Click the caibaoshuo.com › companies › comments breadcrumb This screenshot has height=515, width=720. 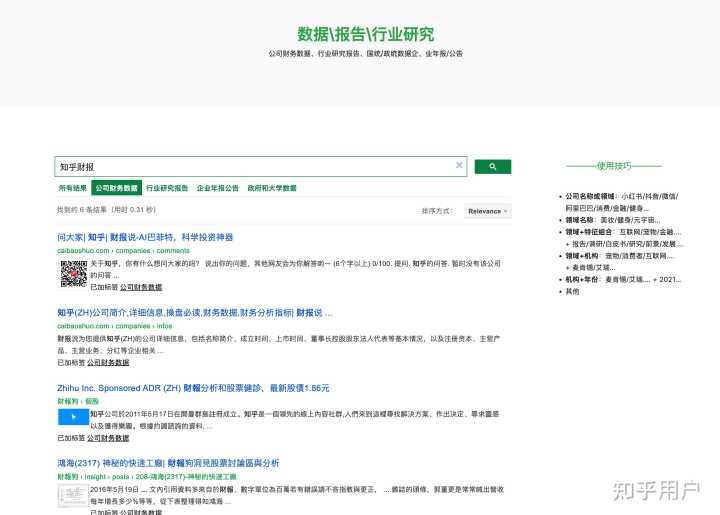coord(124,251)
